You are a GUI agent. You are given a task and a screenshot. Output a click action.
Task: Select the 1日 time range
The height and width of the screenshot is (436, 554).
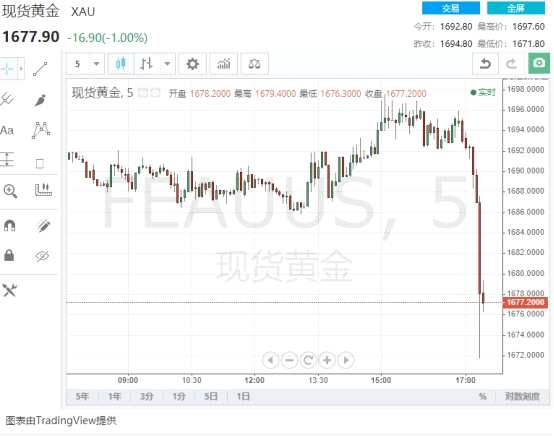pos(243,396)
